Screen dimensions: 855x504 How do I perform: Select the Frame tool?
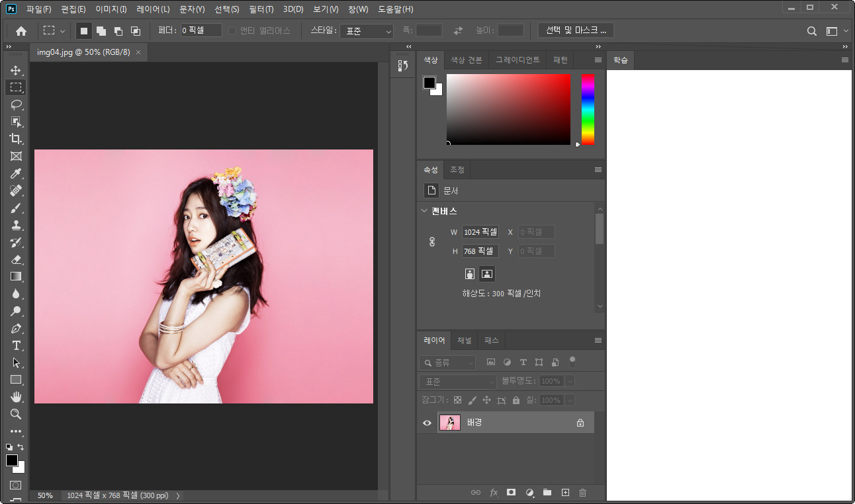16,156
